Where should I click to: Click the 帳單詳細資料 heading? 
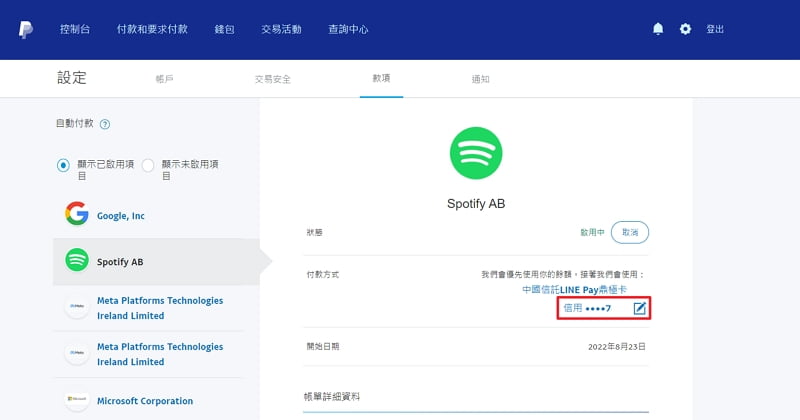pos(332,397)
